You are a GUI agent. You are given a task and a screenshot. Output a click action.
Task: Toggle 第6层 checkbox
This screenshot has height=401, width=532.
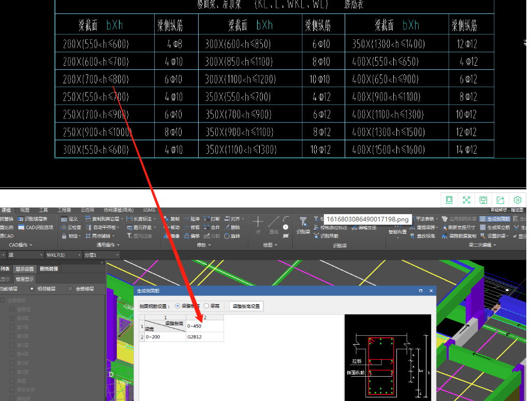tap(12, 336)
